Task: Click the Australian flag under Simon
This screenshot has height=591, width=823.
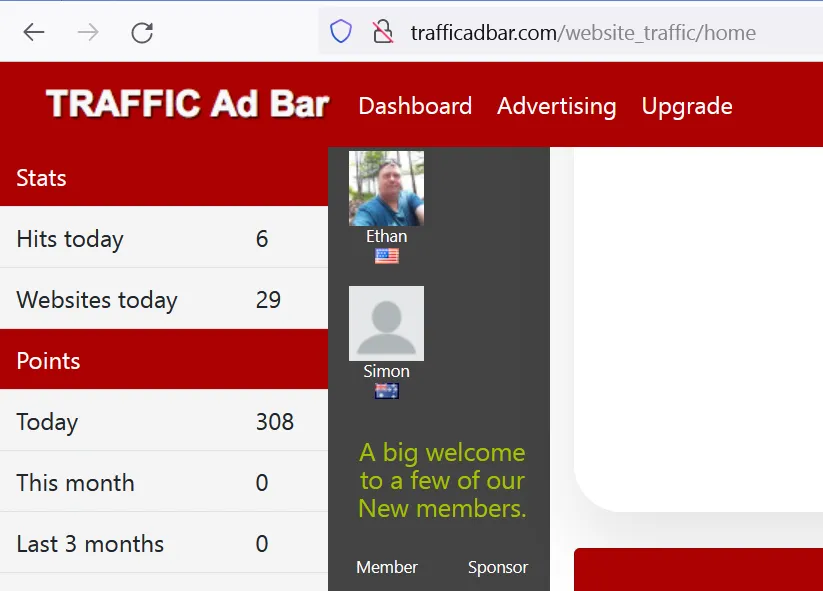Action: (387, 391)
